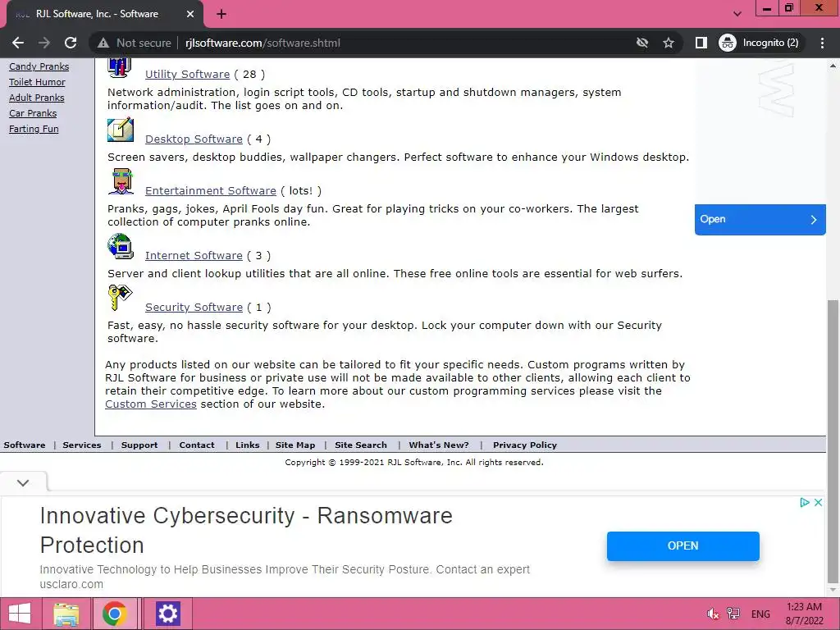The image size is (840, 630).
Task: Open the Farting Fun sidebar link
Action: point(34,129)
